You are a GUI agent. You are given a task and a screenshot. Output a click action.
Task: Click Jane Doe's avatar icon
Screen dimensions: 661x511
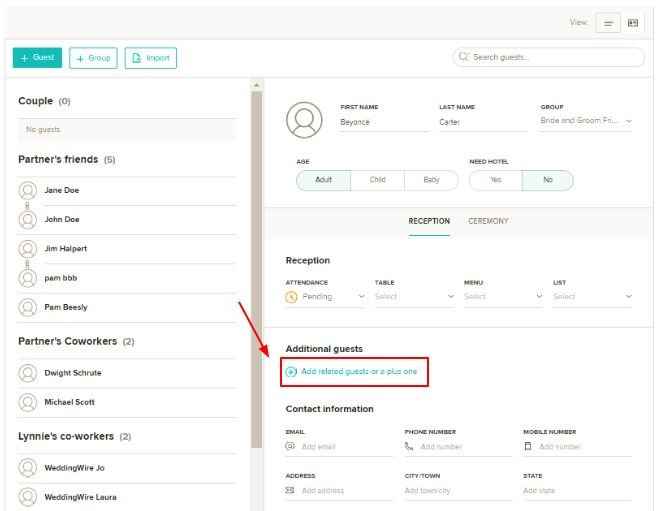click(28, 191)
